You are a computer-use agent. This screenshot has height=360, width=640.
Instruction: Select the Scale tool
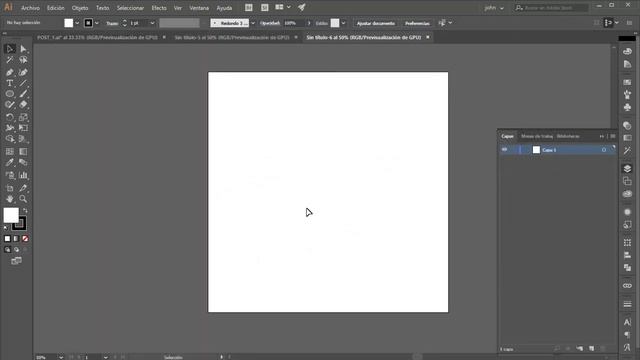point(23,118)
